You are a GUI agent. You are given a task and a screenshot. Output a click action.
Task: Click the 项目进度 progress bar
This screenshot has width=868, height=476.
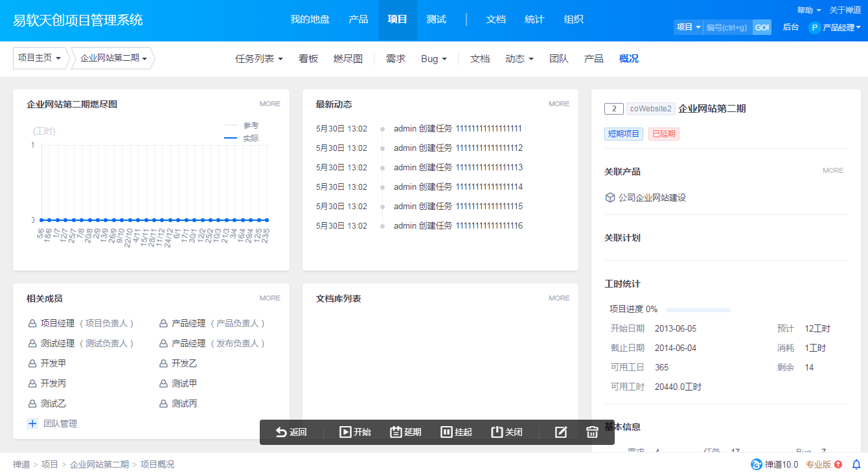pos(698,310)
